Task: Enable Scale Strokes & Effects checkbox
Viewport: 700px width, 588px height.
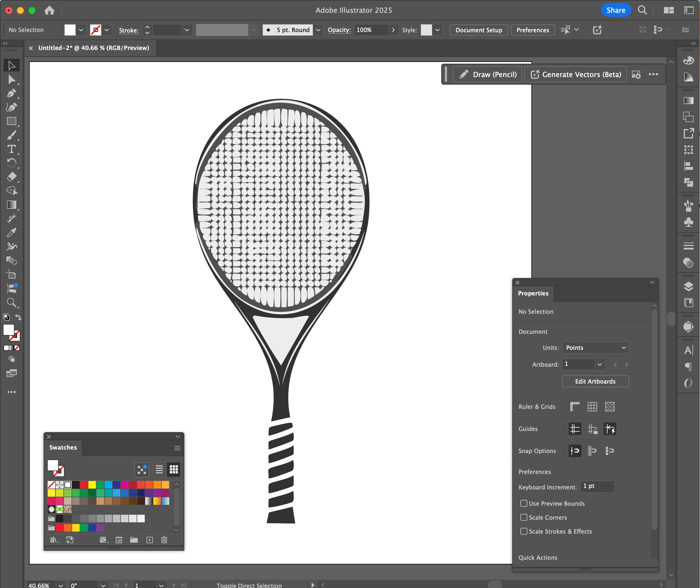Action: click(524, 531)
